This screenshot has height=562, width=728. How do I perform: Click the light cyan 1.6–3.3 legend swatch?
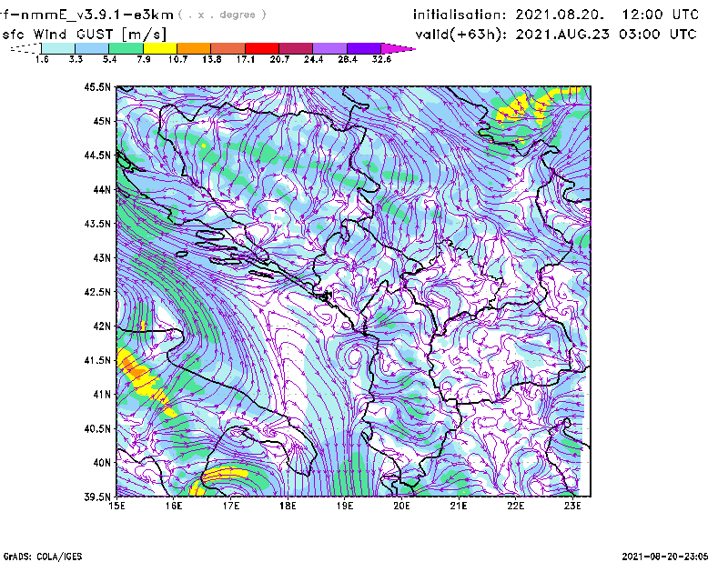pyautogui.click(x=58, y=48)
